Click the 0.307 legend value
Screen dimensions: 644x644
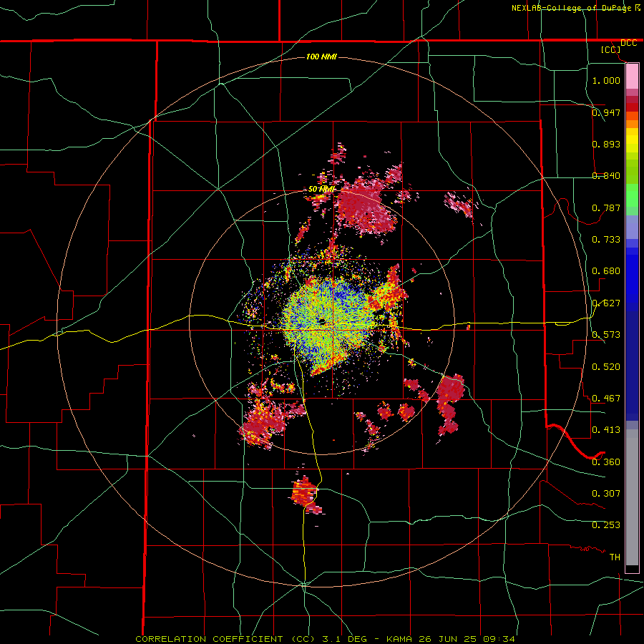pyautogui.click(x=606, y=493)
